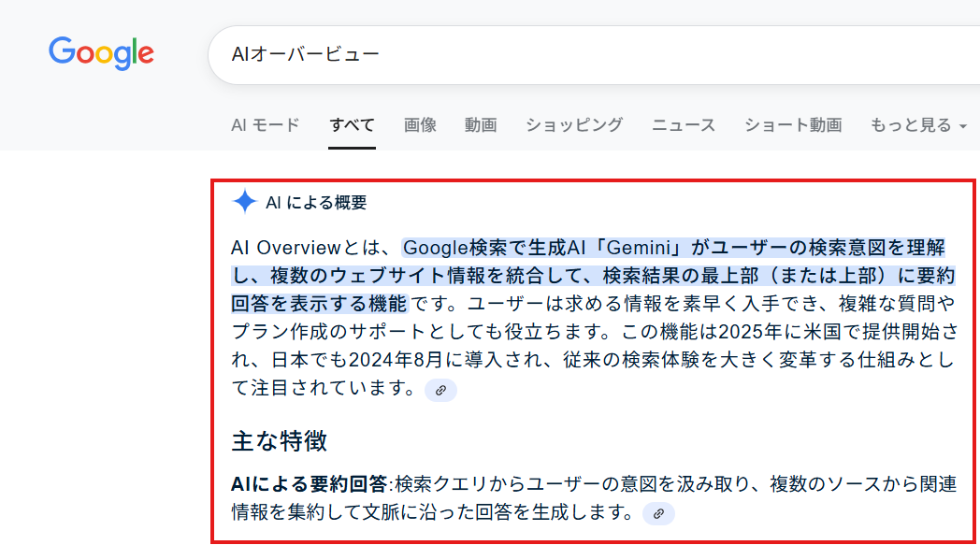This screenshot has width=980, height=545.
Task: Click the highlighted text starting with Google検索で生成AI
Action: point(673,248)
